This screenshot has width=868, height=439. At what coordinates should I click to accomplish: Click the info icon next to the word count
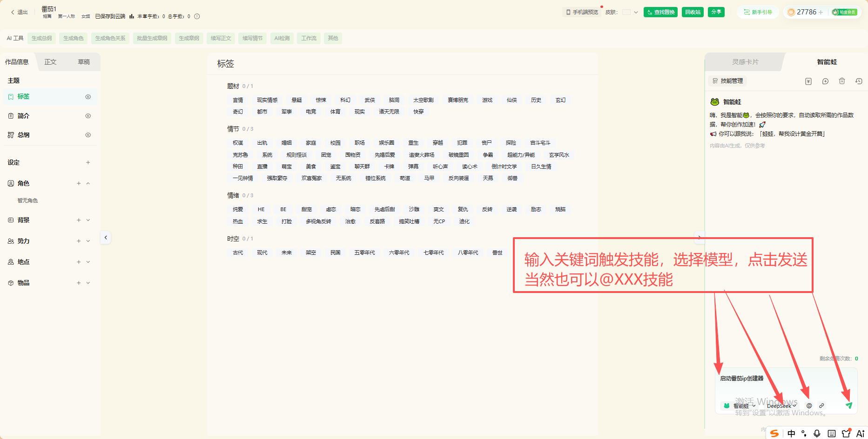click(197, 16)
